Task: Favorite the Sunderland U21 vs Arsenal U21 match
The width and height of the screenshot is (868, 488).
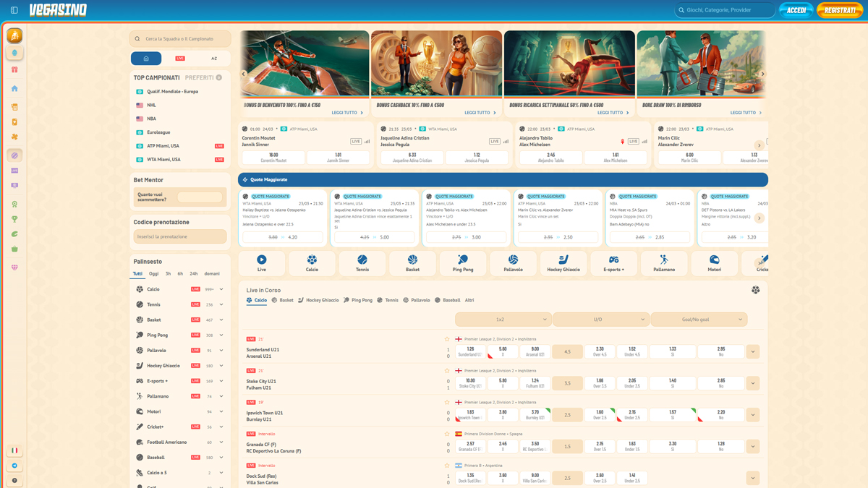Action: tap(447, 339)
